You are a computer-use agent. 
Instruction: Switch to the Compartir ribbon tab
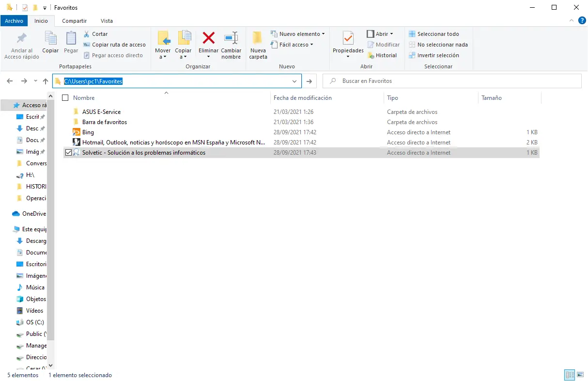pyautogui.click(x=75, y=21)
